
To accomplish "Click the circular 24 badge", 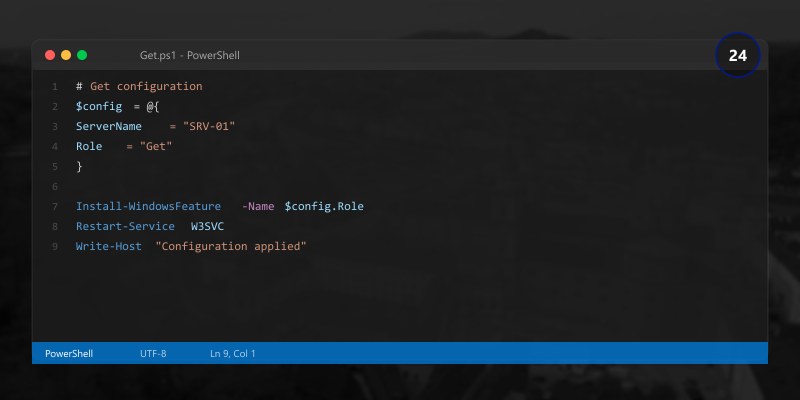I will (738, 55).
